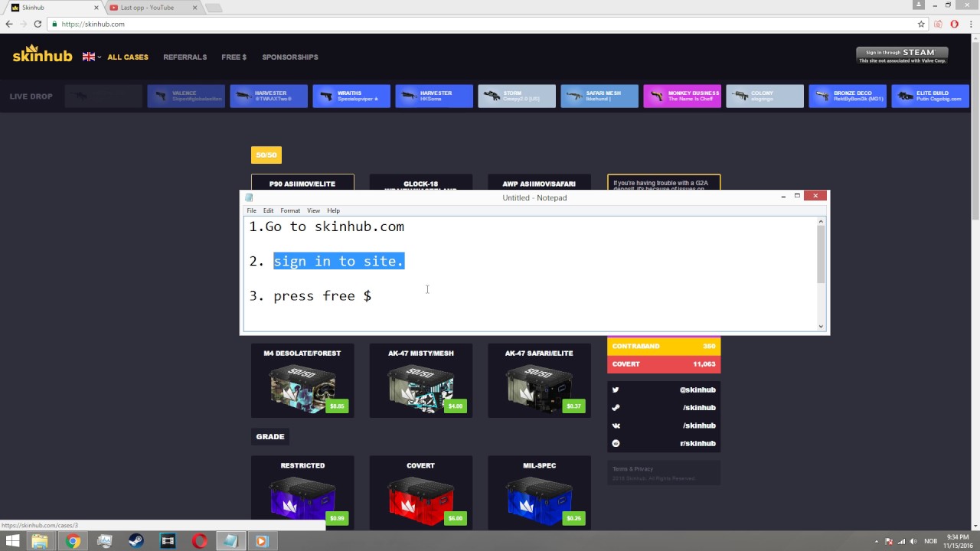
Task: Open the Chrome three-dot menu
Action: 970,24
